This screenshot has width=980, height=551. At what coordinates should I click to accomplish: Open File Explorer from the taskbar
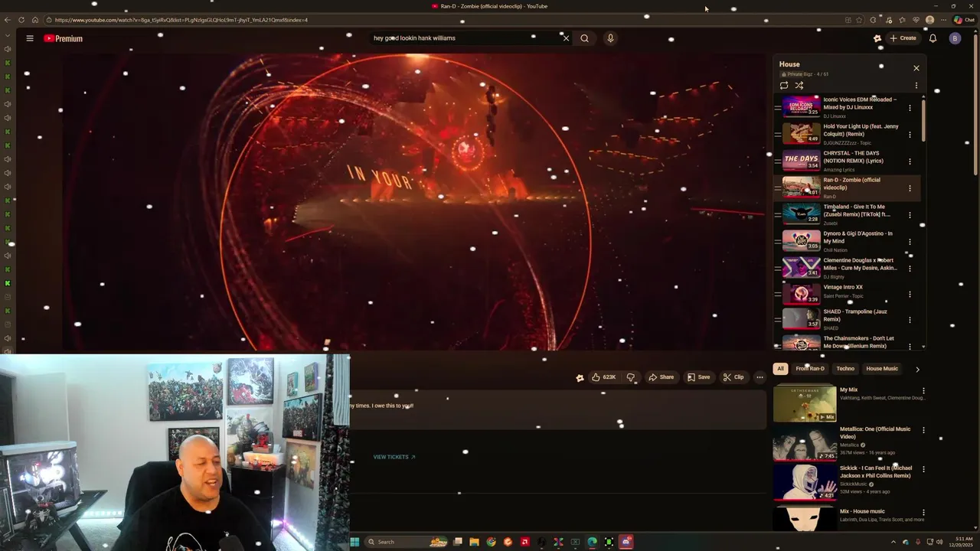click(474, 542)
